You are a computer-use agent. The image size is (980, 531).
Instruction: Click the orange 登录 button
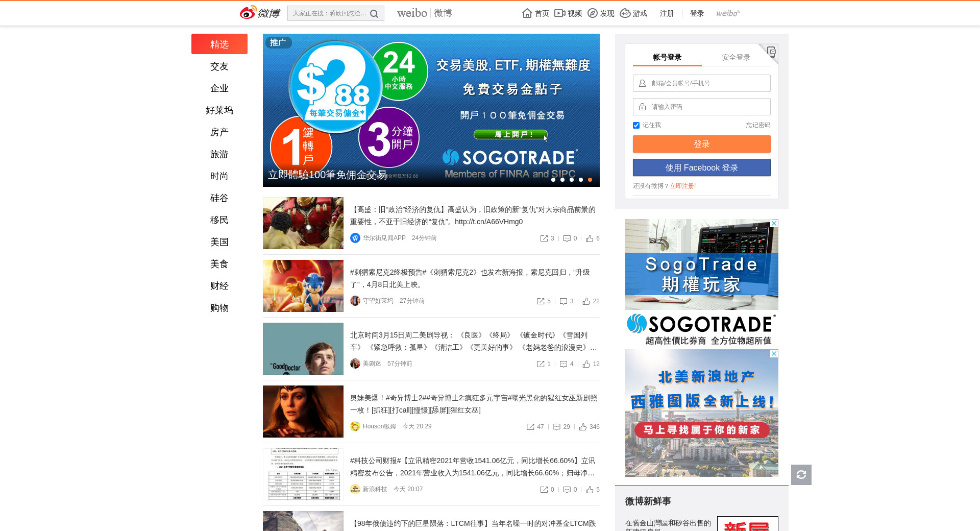701,144
